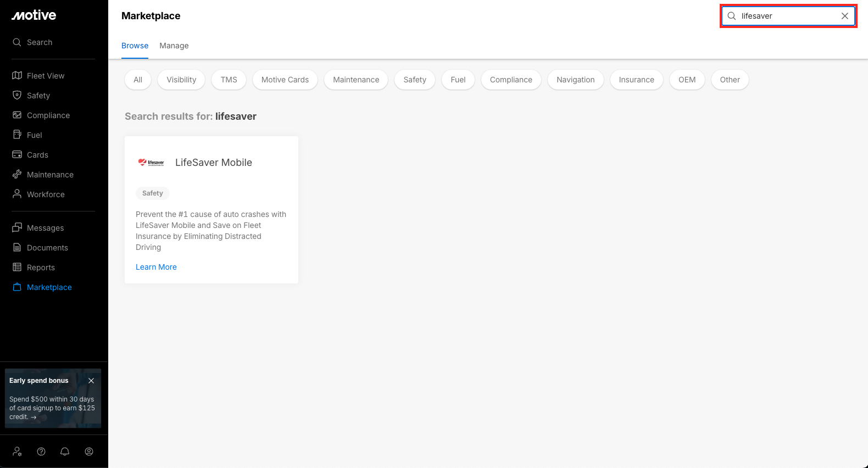Filter by Fuel category chip

tap(458, 80)
